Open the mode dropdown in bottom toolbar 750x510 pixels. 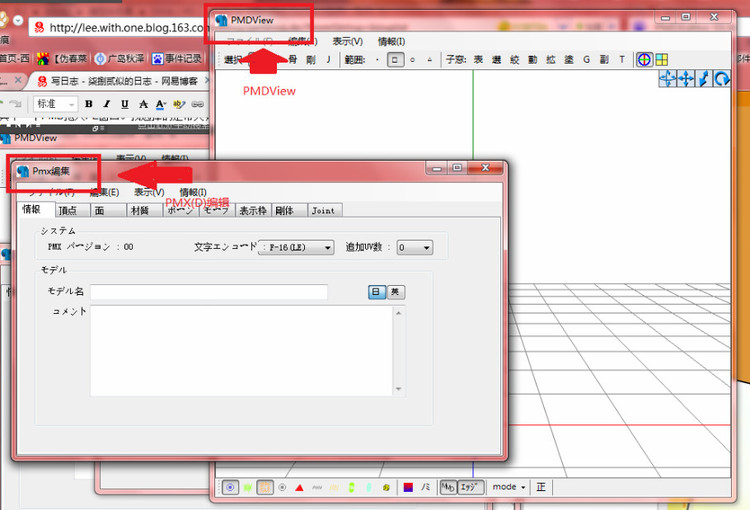click(508, 487)
